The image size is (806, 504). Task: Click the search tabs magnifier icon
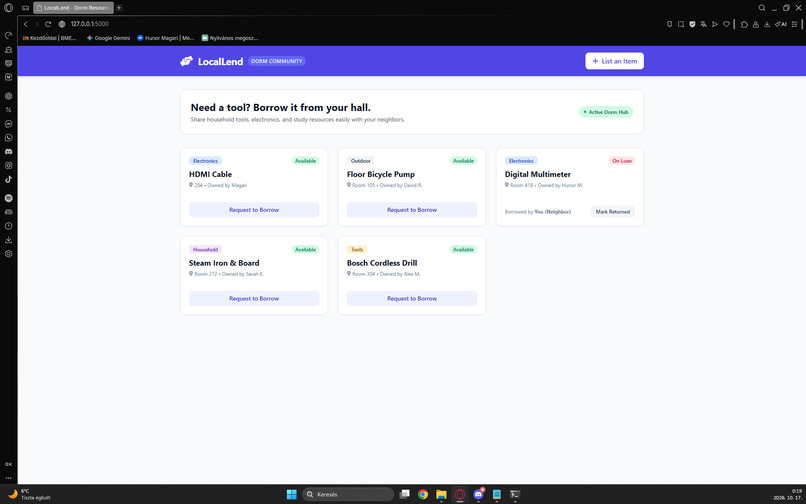(x=762, y=8)
